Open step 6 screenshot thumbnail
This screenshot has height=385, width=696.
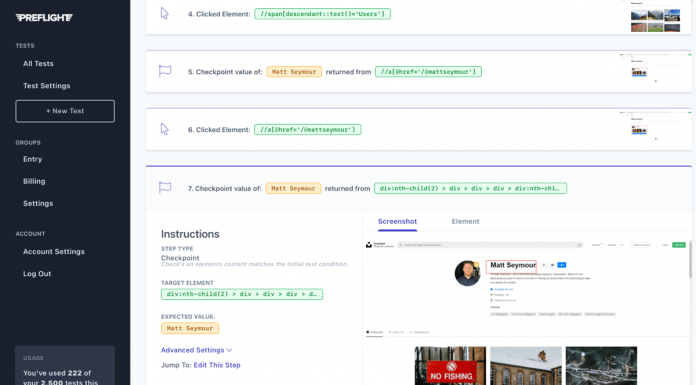[x=655, y=127]
